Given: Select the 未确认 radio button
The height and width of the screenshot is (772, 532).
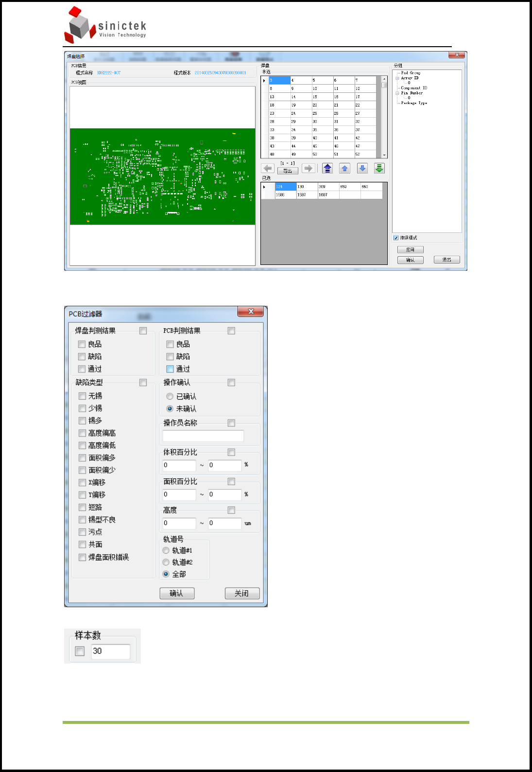Looking at the screenshot, I should [170, 408].
